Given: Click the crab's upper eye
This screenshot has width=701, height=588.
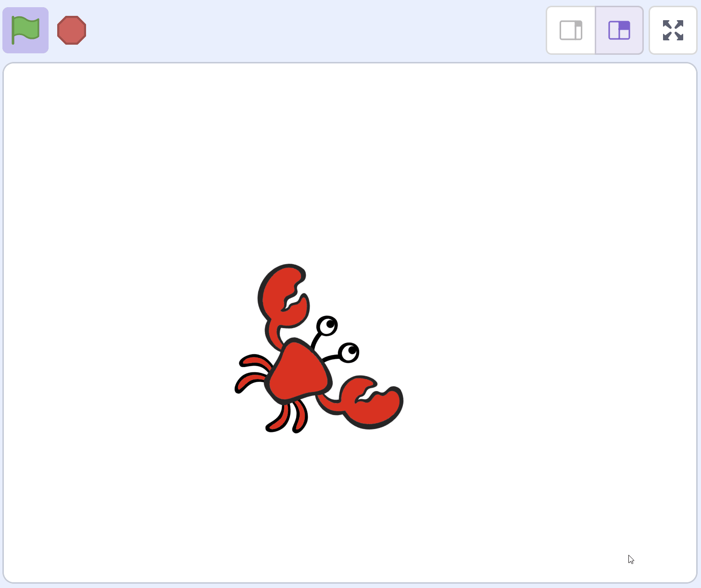Looking at the screenshot, I should tap(327, 326).
